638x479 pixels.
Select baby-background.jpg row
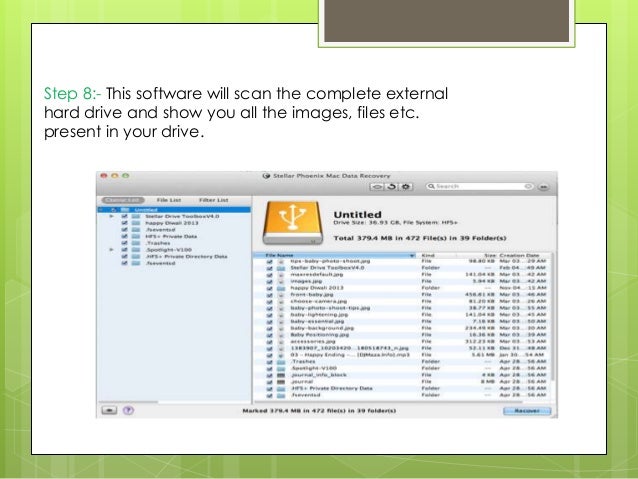coord(402,328)
